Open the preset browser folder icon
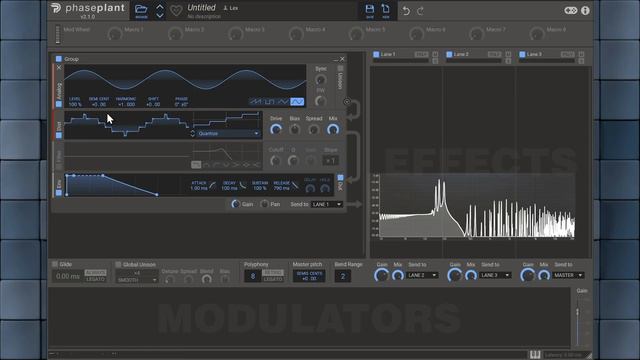Image resolution: width=640 pixels, height=360 pixels. 141,9
